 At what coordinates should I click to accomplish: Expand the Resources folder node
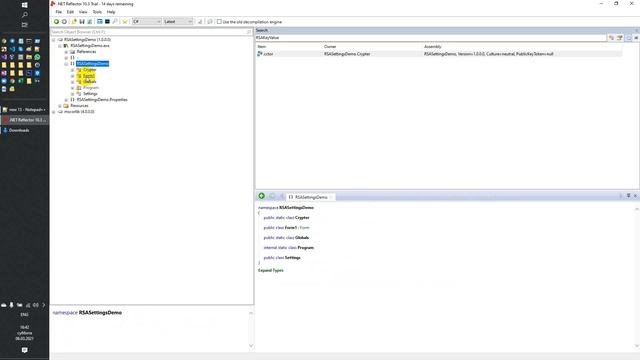click(60, 106)
